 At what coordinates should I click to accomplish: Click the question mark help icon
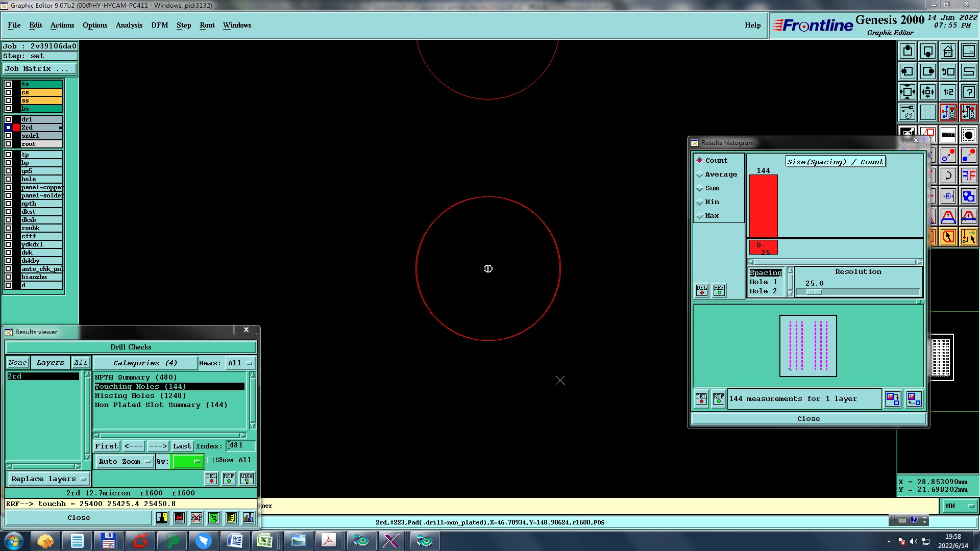point(968,92)
